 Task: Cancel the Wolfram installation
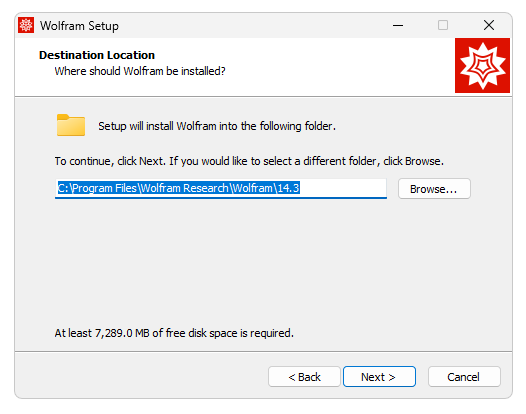point(464,377)
